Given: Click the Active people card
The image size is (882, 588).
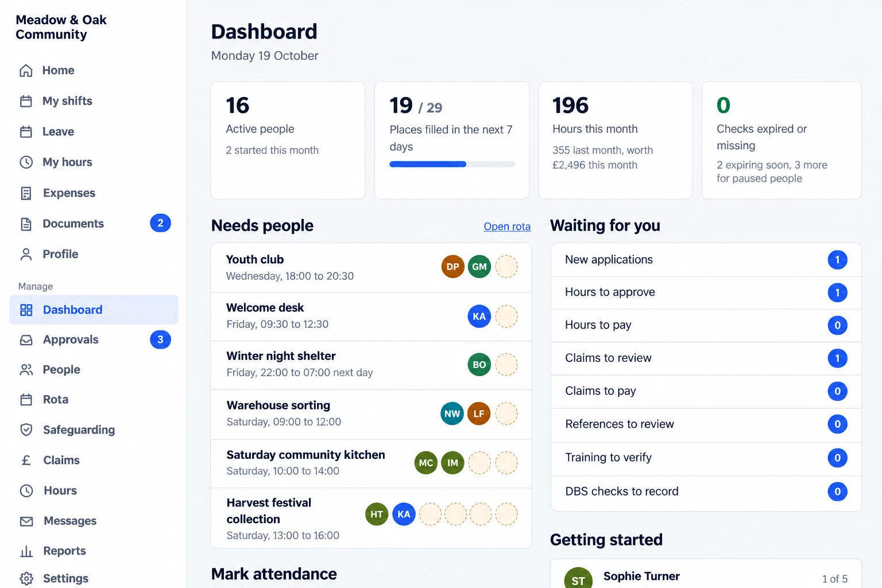Looking at the screenshot, I should click(x=288, y=140).
